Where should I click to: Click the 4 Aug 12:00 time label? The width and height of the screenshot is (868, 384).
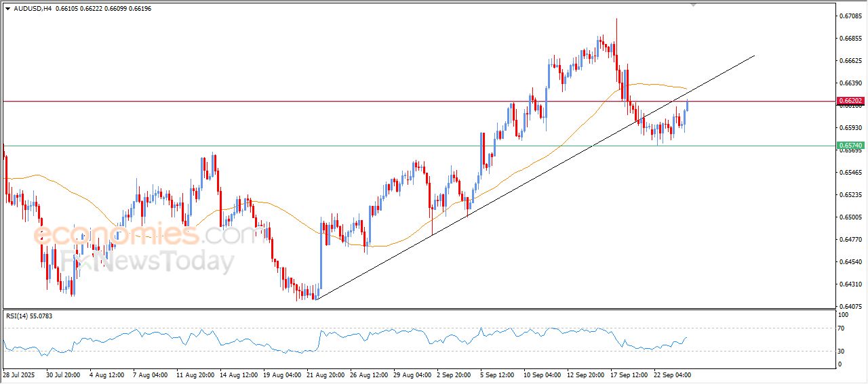click(x=107, y=375)
